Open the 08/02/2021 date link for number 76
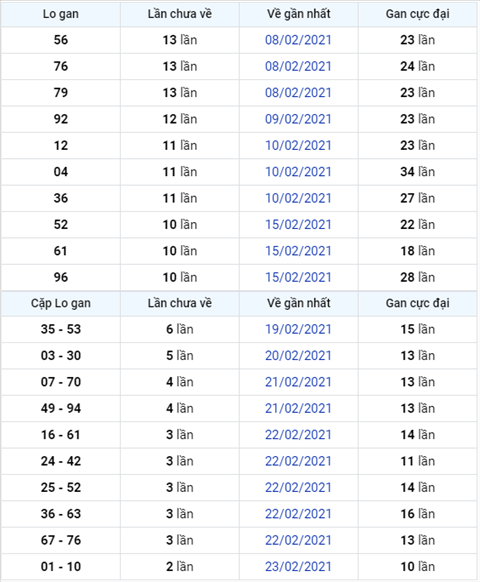 (x=298, y=66)
